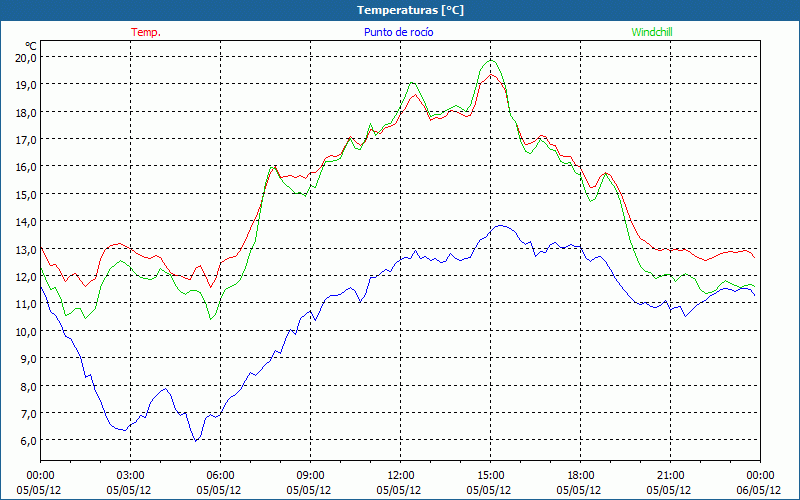Click the 13,0 y-axis value

point(26,249)
